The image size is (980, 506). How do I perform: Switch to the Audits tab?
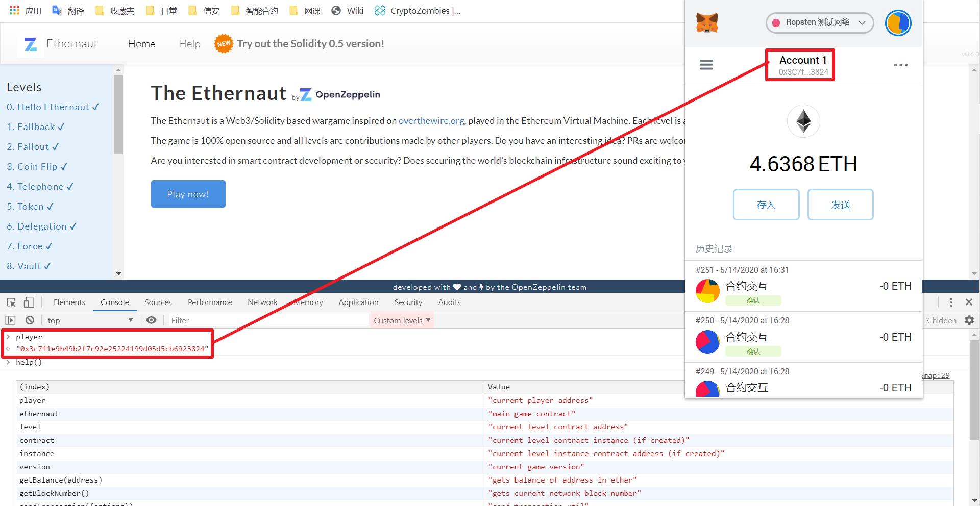tap(450, 302)
